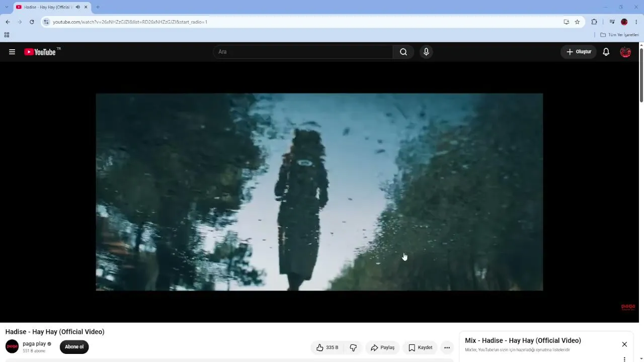Click the video player to pause playback

click(x=319, y=192)
